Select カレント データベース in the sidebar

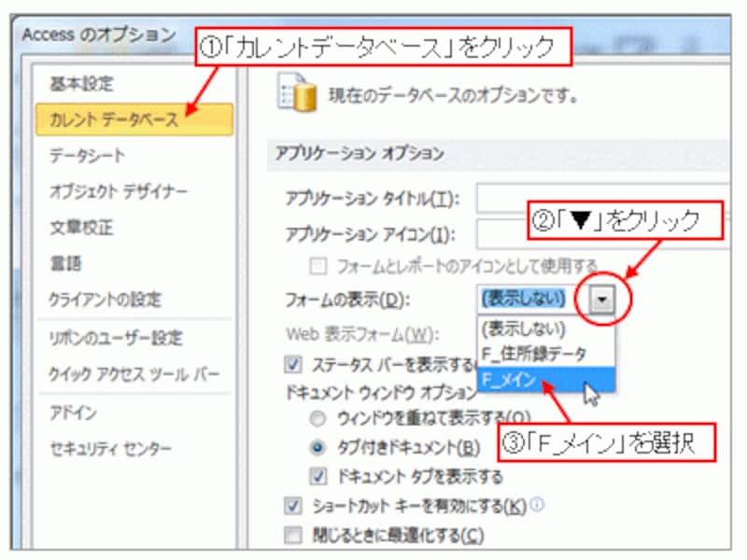pos(134,119)
